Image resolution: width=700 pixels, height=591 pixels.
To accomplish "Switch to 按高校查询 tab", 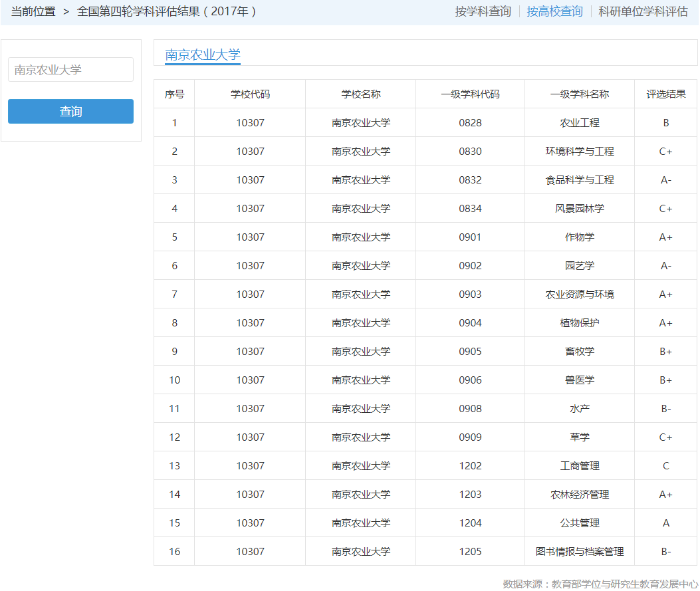I will click(554, 11).
